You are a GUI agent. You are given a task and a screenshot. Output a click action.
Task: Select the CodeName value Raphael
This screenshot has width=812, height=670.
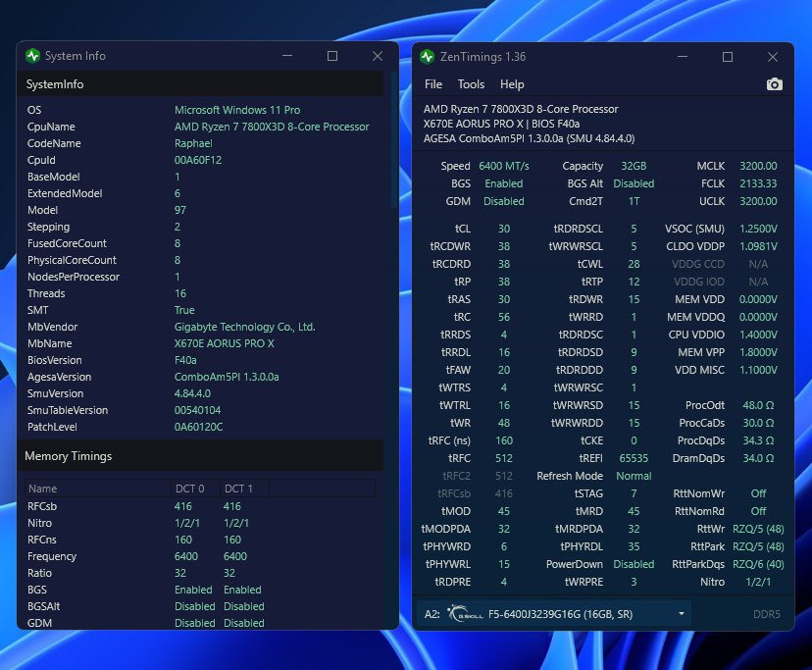pyautogui.click(x=193, y=143)
